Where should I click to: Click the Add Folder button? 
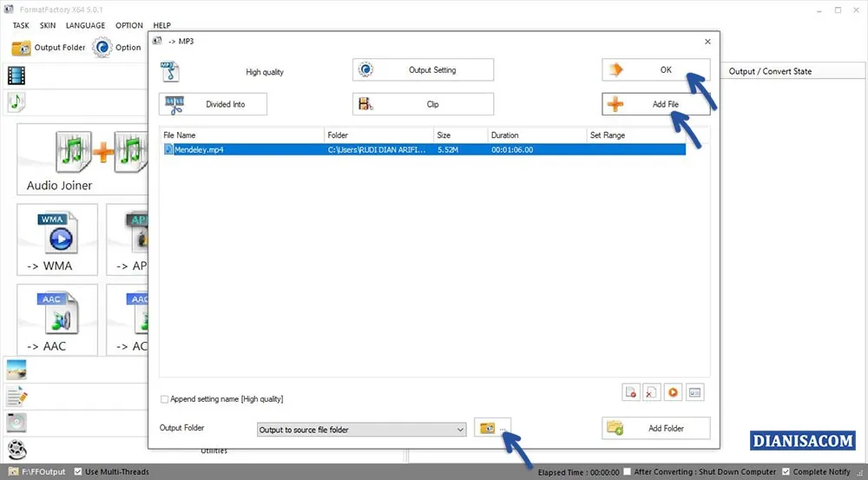tap(656, 429)
